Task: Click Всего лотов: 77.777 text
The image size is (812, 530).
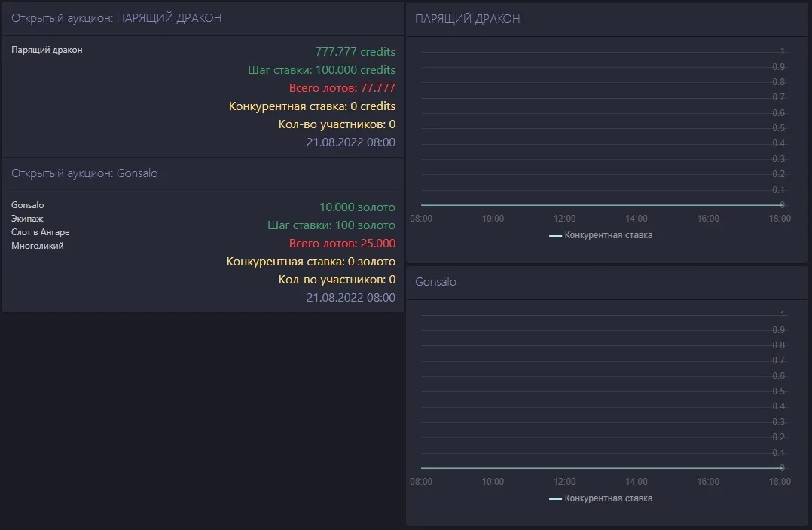Action: [342, 88]
